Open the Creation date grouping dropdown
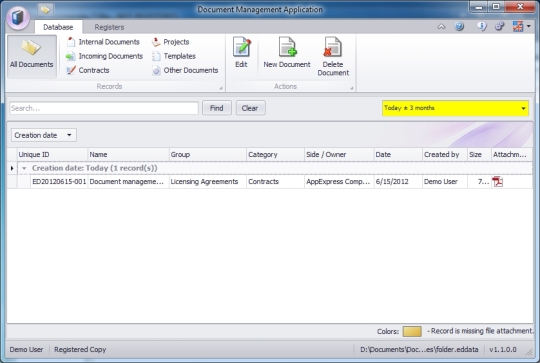The height and width of the screenshot is (363, 540). (x=44, y=135)
